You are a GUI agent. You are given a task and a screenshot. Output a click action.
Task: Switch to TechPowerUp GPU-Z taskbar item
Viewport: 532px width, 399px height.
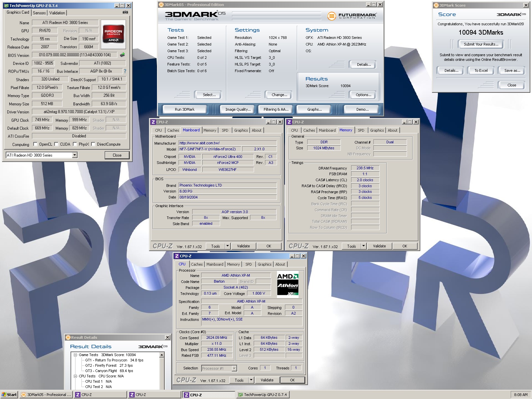262,395
